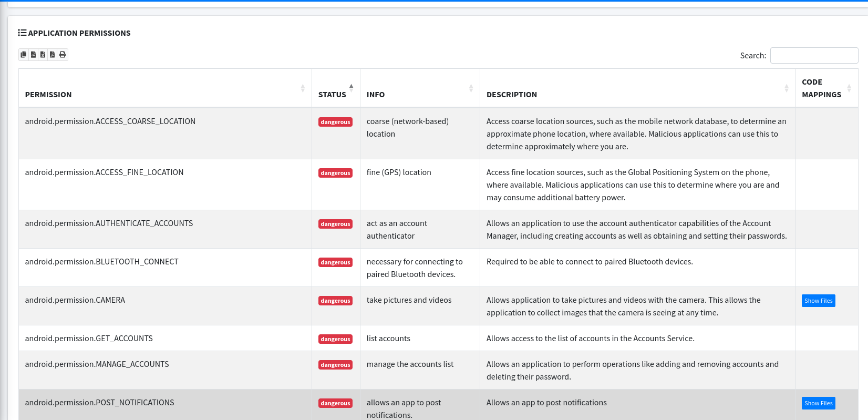
Task: Click dangerous badge for ACCESS_COARSE_LOCATION
Action: coord(335,122)
